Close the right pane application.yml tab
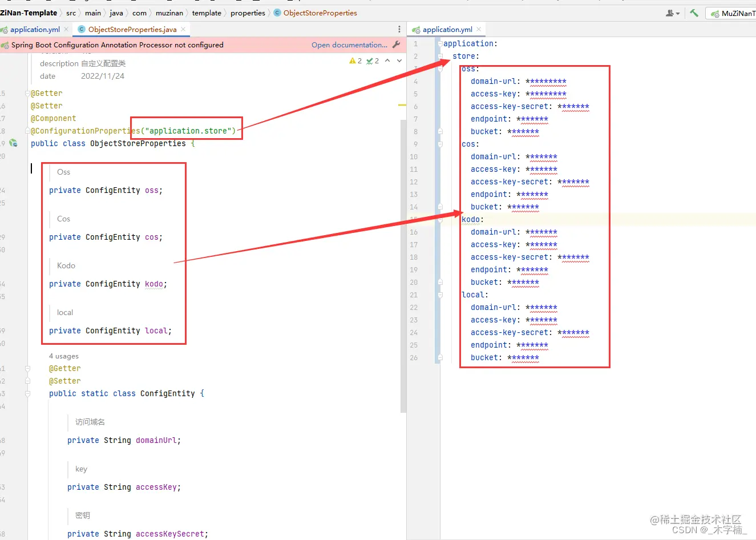This screenshot has height=540, width=756. pos(479,29)
